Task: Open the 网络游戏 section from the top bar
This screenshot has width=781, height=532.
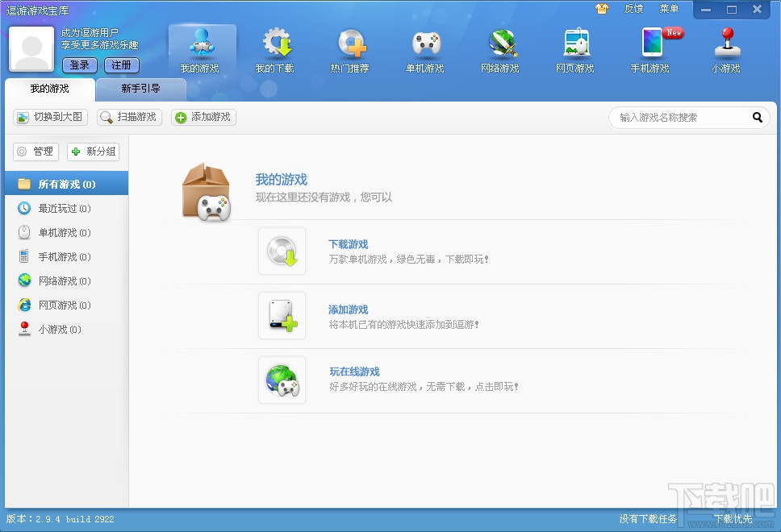Action: point(500,48)
